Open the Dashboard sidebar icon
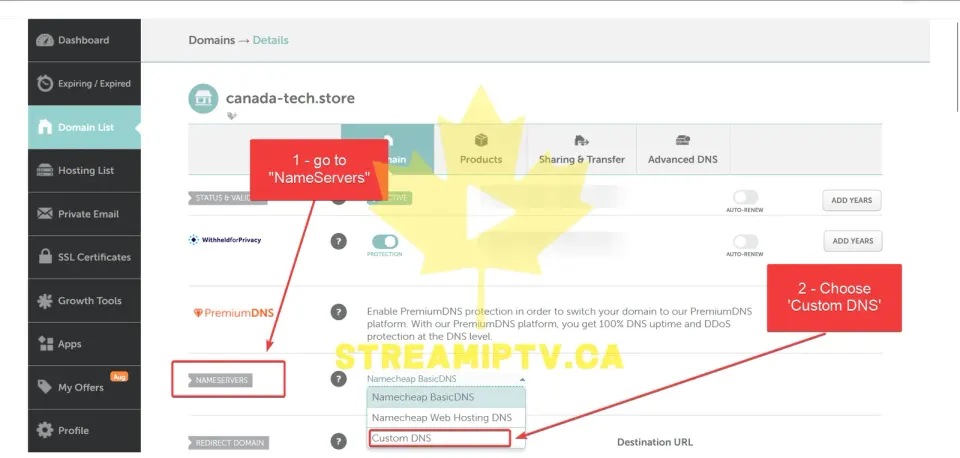Screen dimensions: 960x458 (x=45, y=40)
